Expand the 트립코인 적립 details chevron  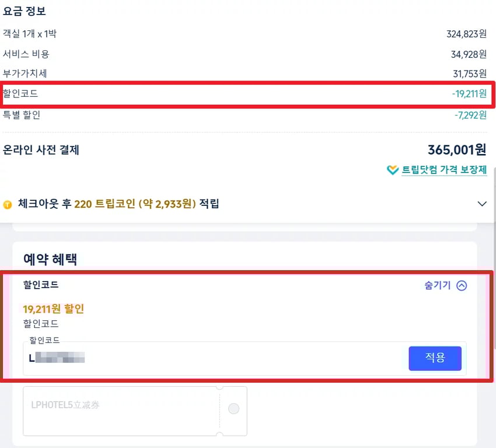tap(482, 204)
